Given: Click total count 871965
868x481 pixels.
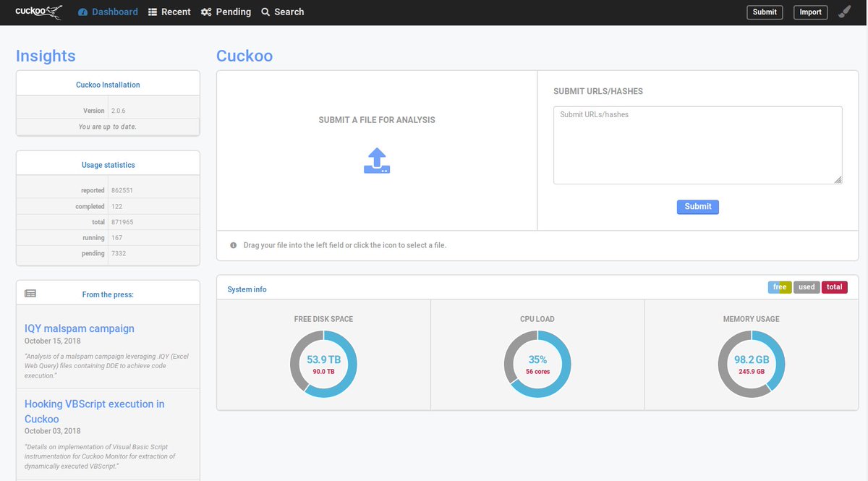Looking at the screenshot, I should click(122, 222).
